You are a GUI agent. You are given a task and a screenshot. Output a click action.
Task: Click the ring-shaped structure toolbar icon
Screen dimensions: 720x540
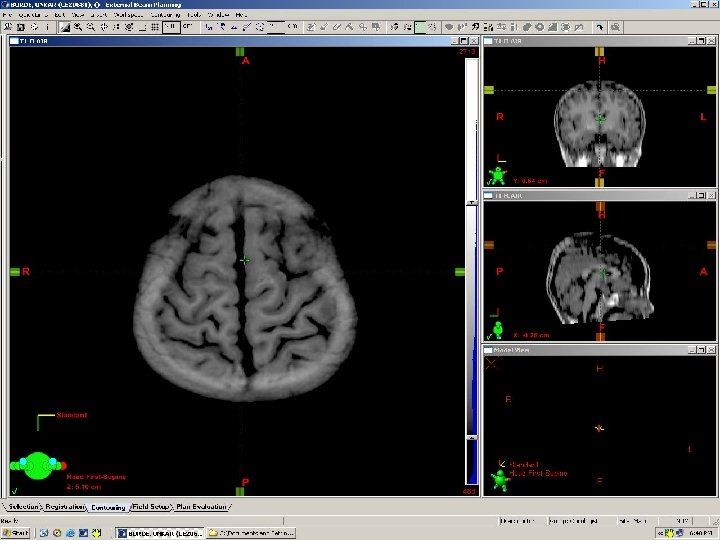(540, 27)
